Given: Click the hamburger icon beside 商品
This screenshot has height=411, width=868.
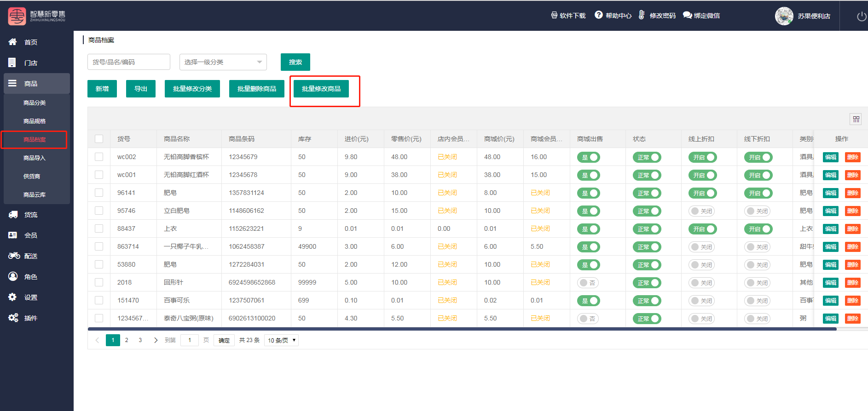Looking at the screenshot, I should (12, 83).
